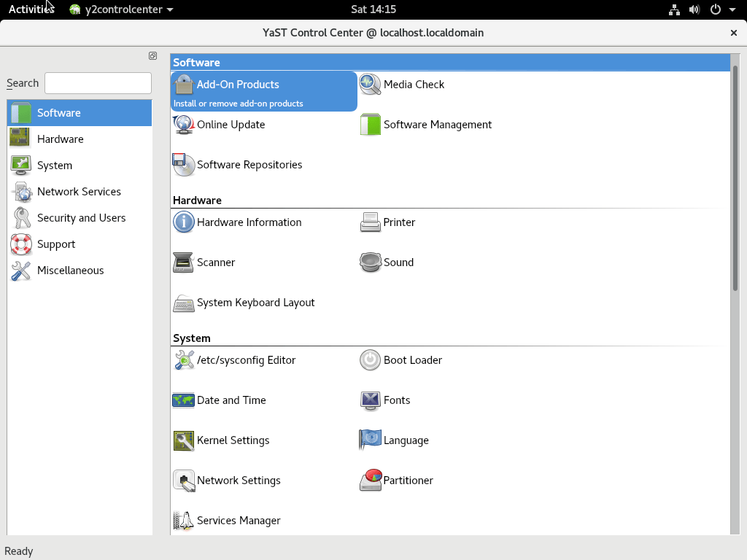The width and height of the screenshot is (747, 560).
Task: Open Online Update globe icon
Action: pos(183,125)
